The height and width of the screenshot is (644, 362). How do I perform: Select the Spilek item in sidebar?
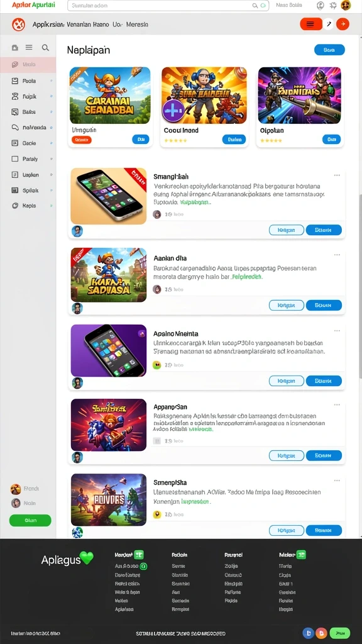point(30,191)
